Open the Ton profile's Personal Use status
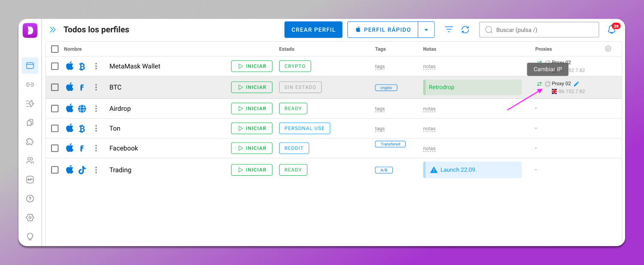This screenshot has height=265, width=644. coord(304,128)
